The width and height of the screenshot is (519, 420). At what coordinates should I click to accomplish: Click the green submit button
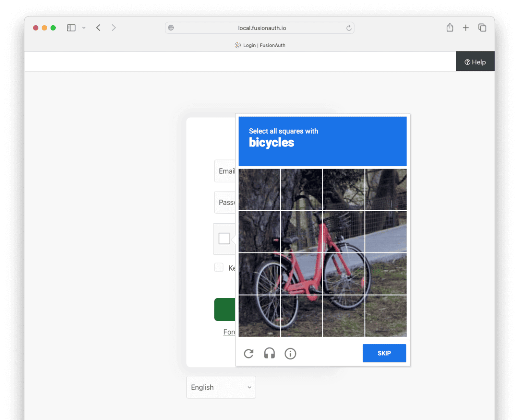(225, 309)
